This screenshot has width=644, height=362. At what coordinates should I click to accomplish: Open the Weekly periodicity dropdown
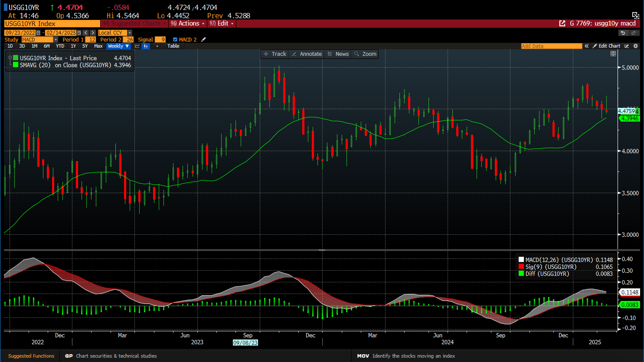coord(118,46)
